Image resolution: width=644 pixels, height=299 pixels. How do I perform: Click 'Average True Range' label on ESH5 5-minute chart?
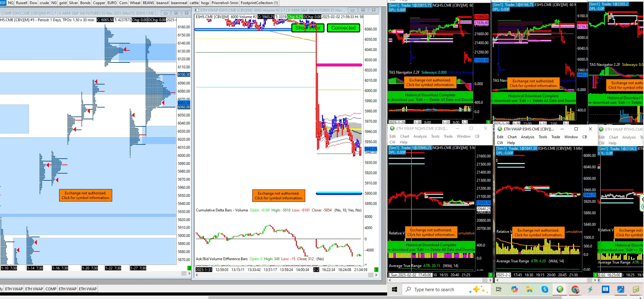(513, 261)
